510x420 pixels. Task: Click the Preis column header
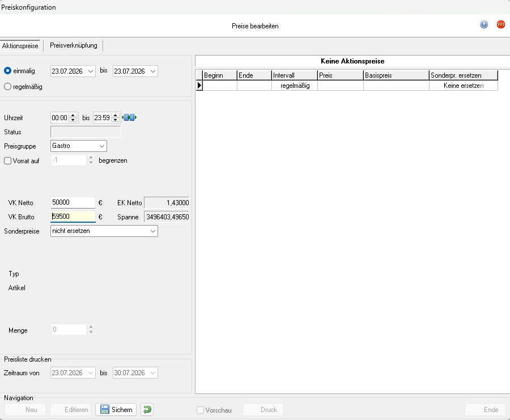340,75
